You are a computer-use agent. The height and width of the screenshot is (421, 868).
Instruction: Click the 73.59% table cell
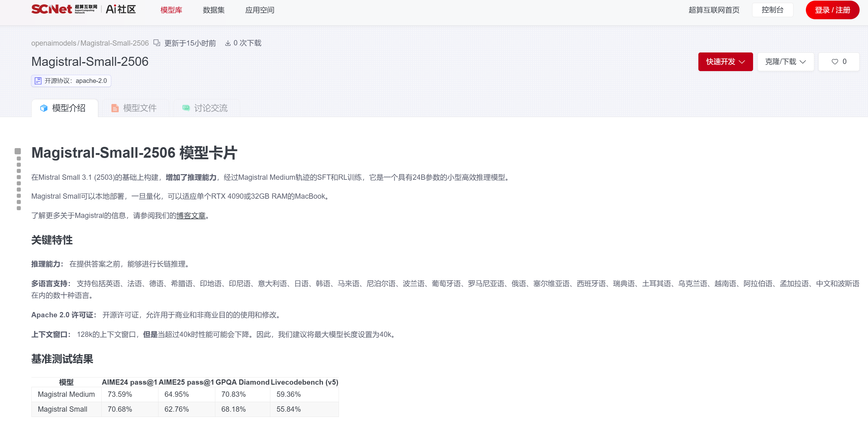(x=130, y=394)
